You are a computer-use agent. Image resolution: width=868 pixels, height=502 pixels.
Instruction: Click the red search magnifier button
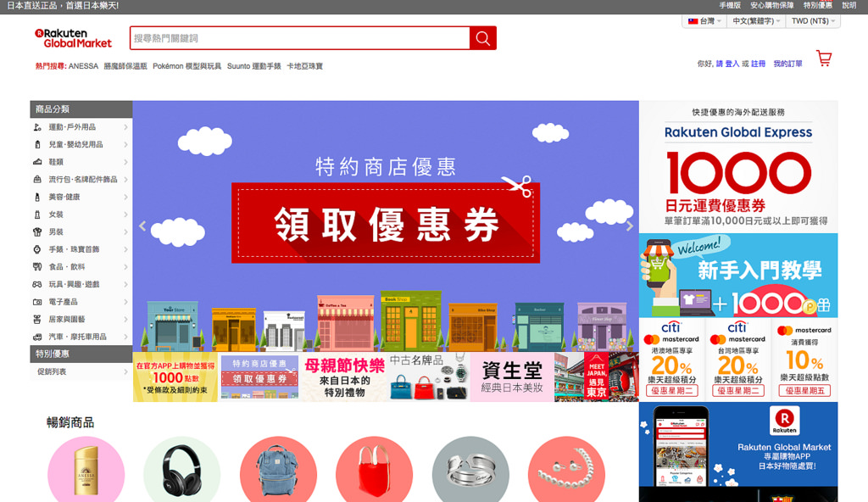click(x=482, y=38)
